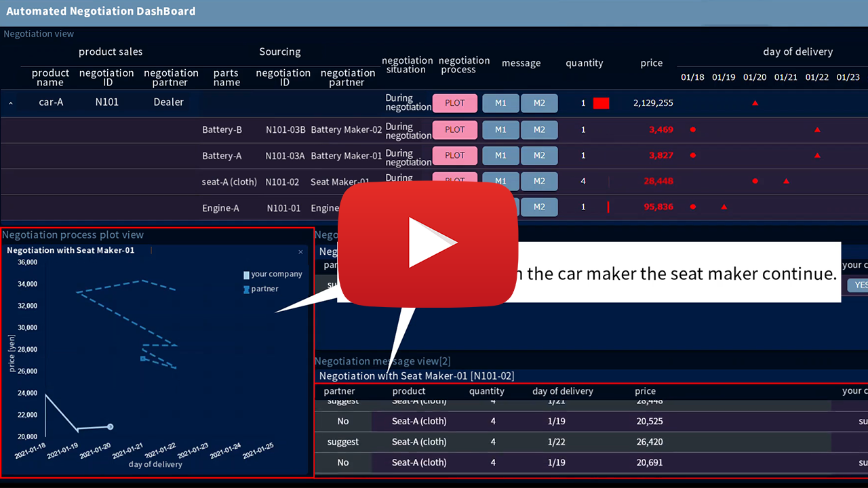Open M1 message for Battery-A negotiation

(500, 155)
